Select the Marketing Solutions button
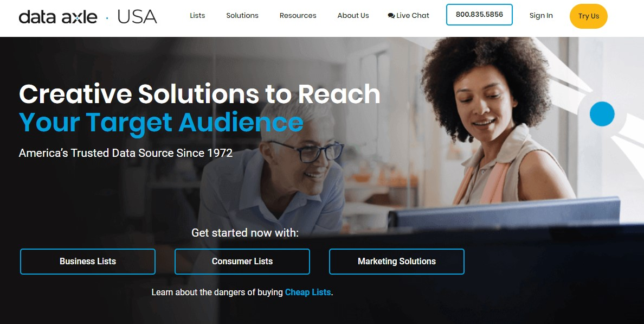 click(397, 262)
